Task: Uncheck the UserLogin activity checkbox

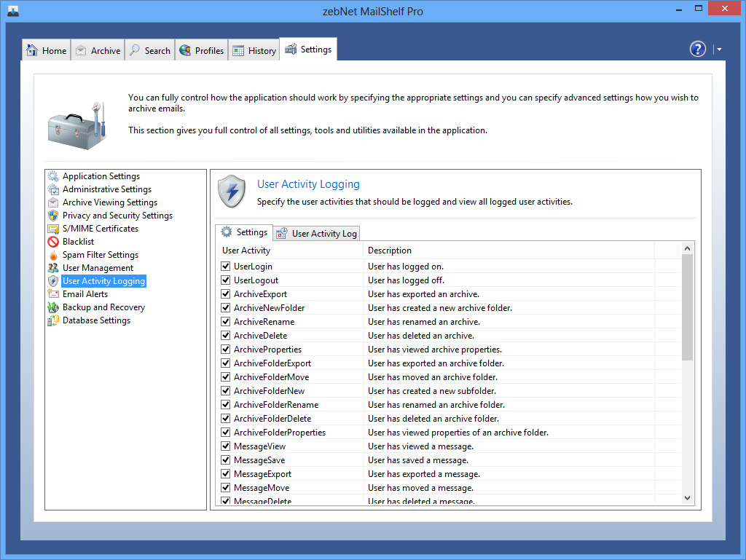Action: tap(226, 267)
